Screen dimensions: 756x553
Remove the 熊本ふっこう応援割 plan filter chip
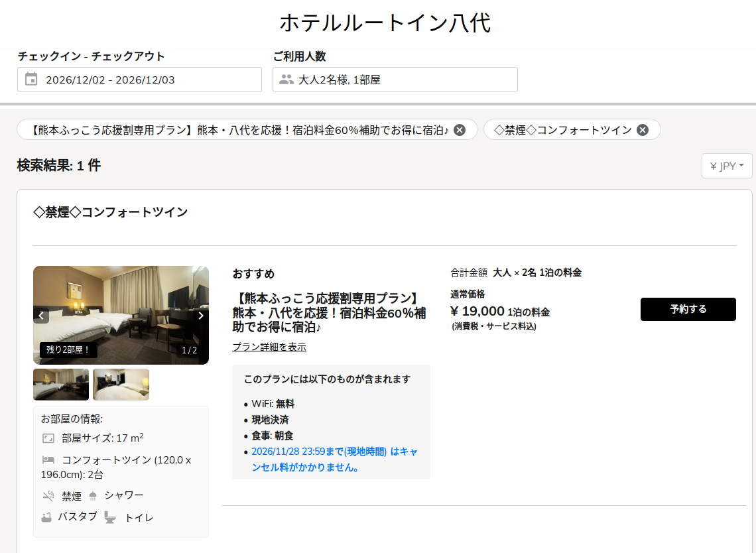pyautogui.click(x=460, y=130)
